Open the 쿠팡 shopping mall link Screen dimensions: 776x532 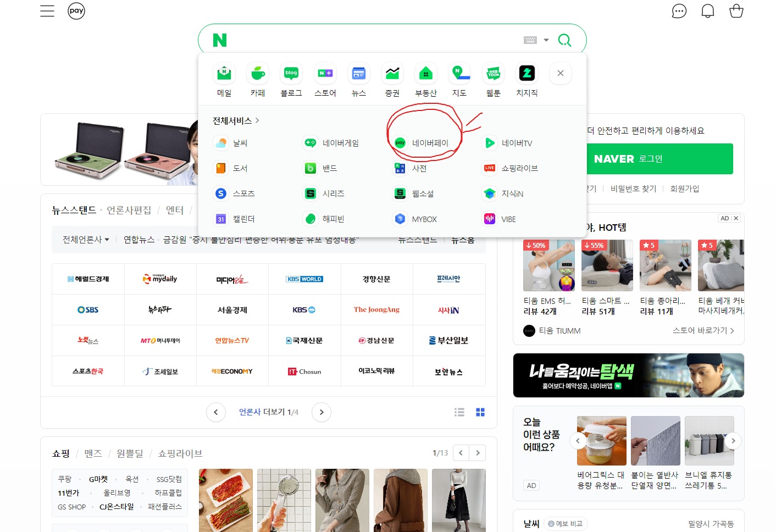tap(65, 479)
